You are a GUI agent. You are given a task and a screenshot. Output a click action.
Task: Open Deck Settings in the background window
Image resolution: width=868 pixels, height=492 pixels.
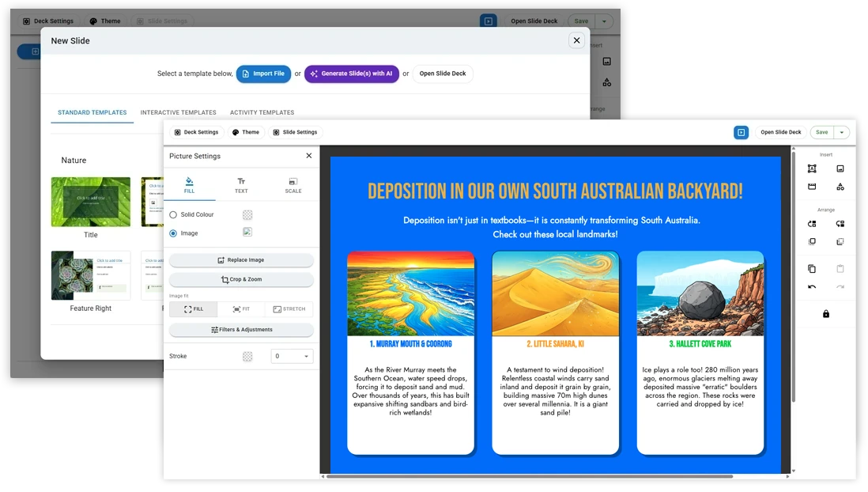coord(48,21)
